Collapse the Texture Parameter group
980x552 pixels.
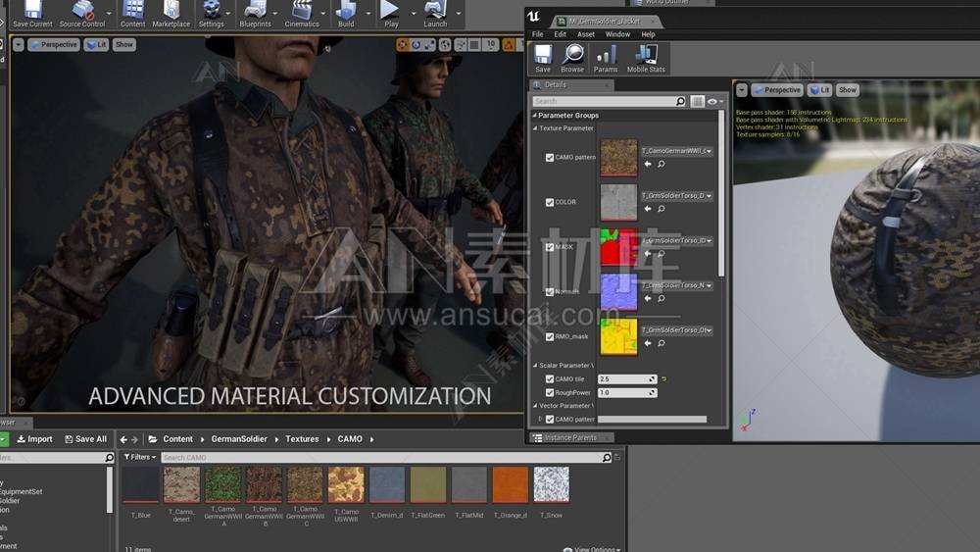(x=536, y=128)
